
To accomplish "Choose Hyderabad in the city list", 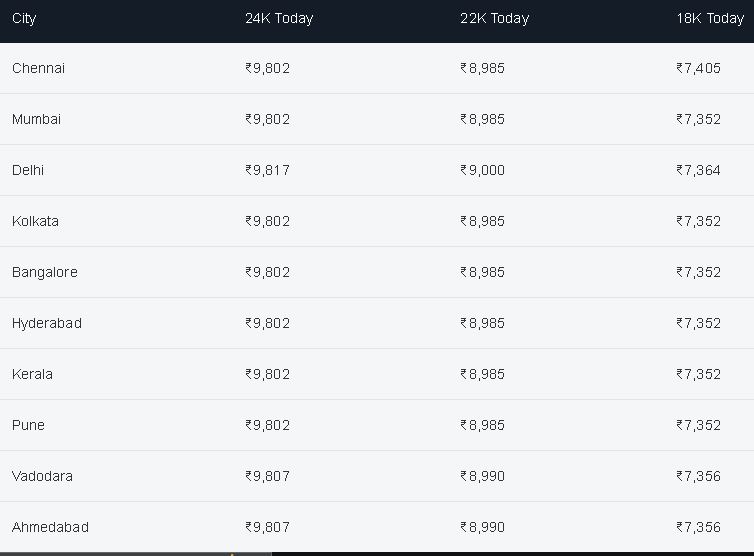I will pos(47,323).
